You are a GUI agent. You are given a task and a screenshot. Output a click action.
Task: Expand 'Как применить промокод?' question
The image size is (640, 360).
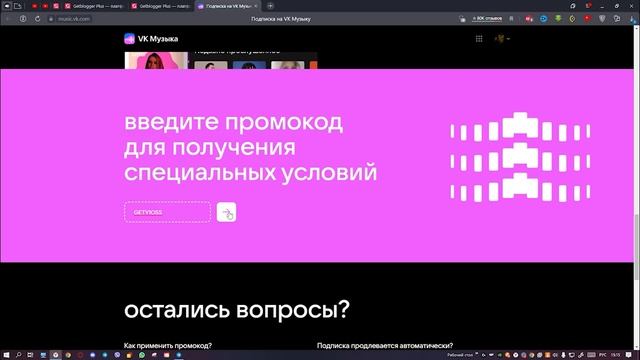click(168, 345)
